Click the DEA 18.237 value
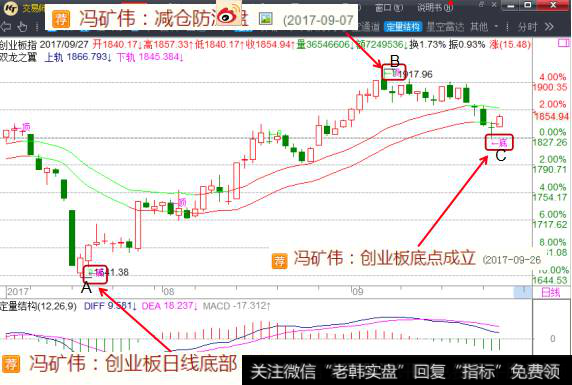572x385 pixels. [x=169, y=306]
